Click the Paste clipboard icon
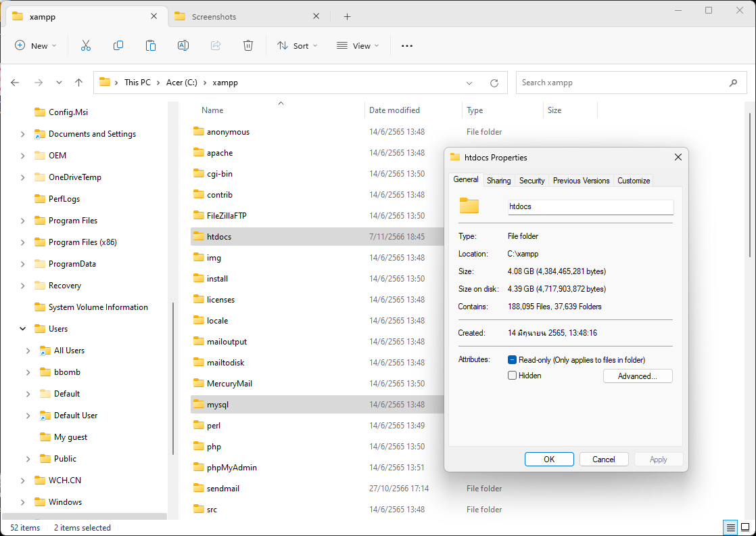 tap(151, 45)
